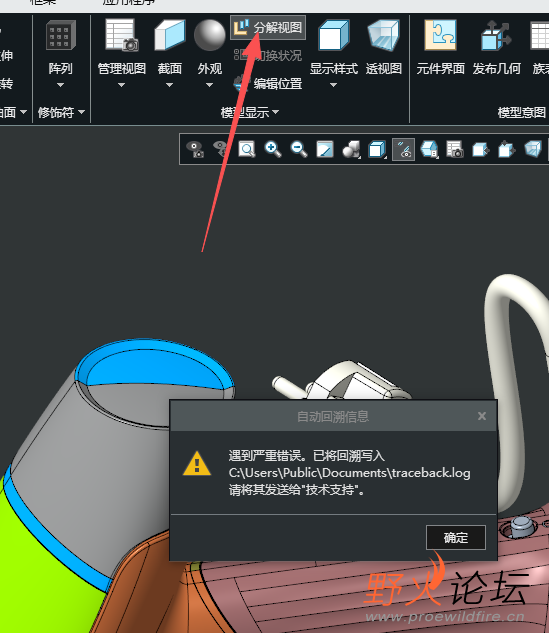Click the previous view cube icon

[481, 149]
